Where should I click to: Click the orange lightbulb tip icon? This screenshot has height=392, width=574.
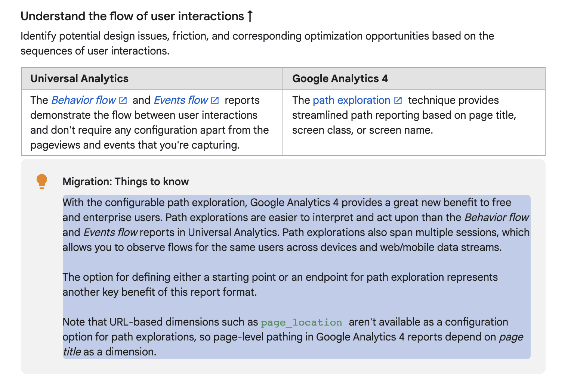pyautogui.click(x=42, y=181)
